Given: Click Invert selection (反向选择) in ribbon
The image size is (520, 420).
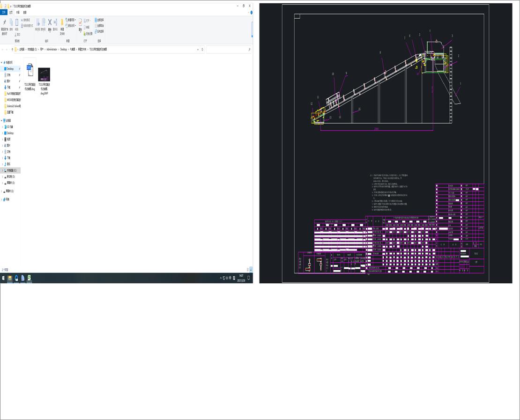Looking at the screenshot, I should [x=99, y=31].
